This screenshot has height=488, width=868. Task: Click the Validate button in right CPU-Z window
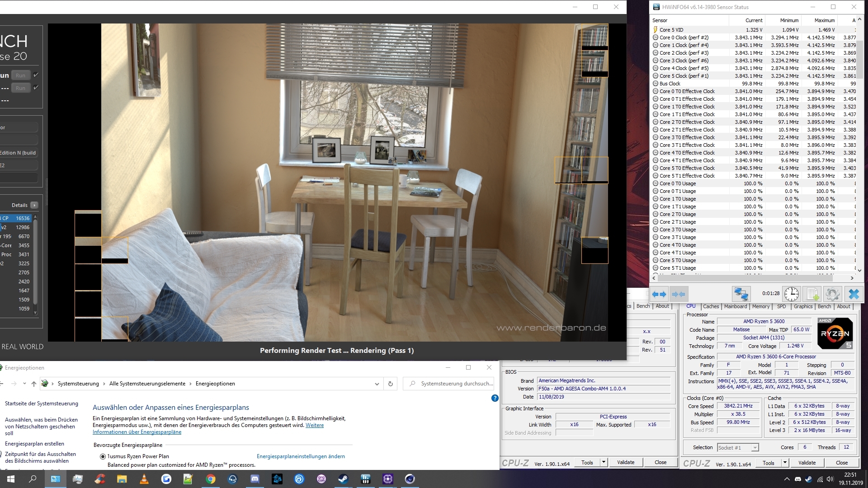click(x=807, y=463)
